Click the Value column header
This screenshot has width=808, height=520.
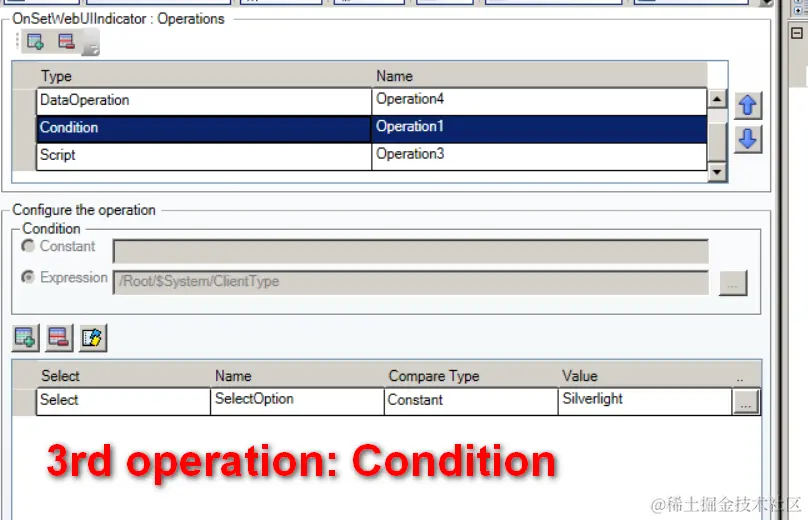[645, 376]
